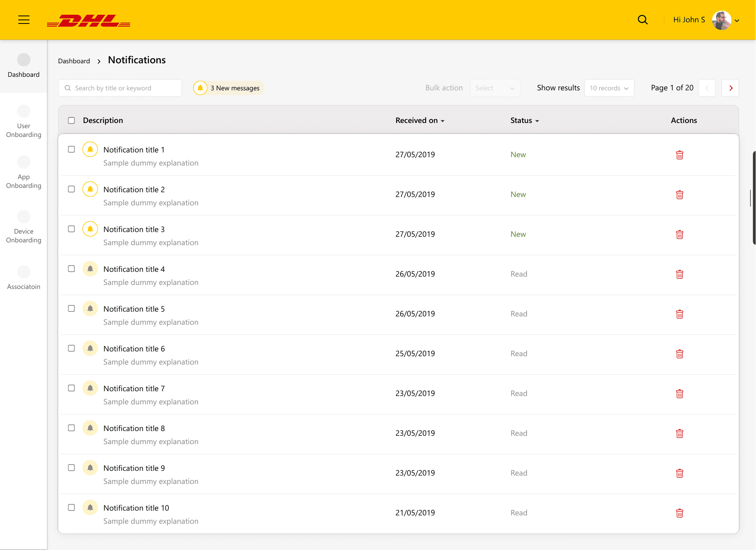Click the vertical scrollbar on right edge
The height and width of the screenshot is (550, 756).
coord(754,198)
